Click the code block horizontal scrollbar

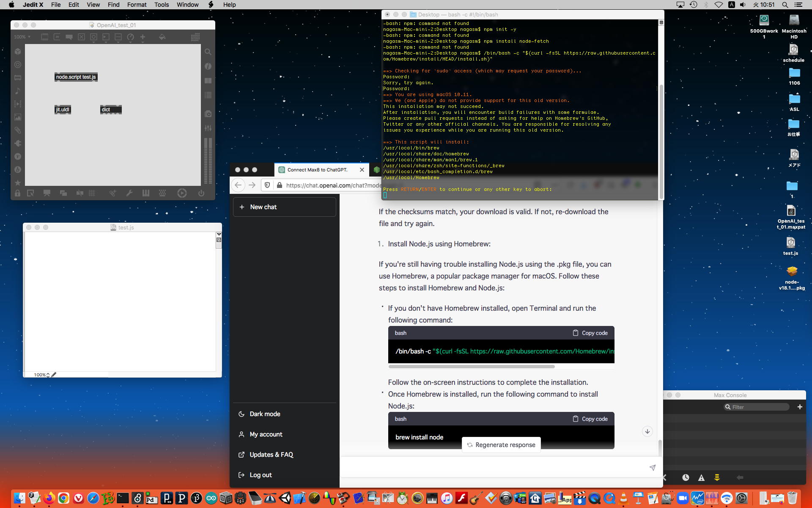tap(471, 367)
